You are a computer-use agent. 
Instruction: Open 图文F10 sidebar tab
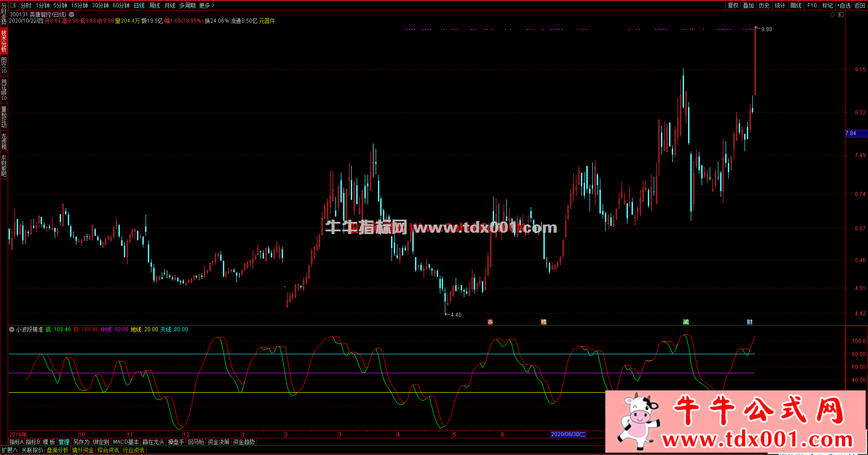point(4,66)
